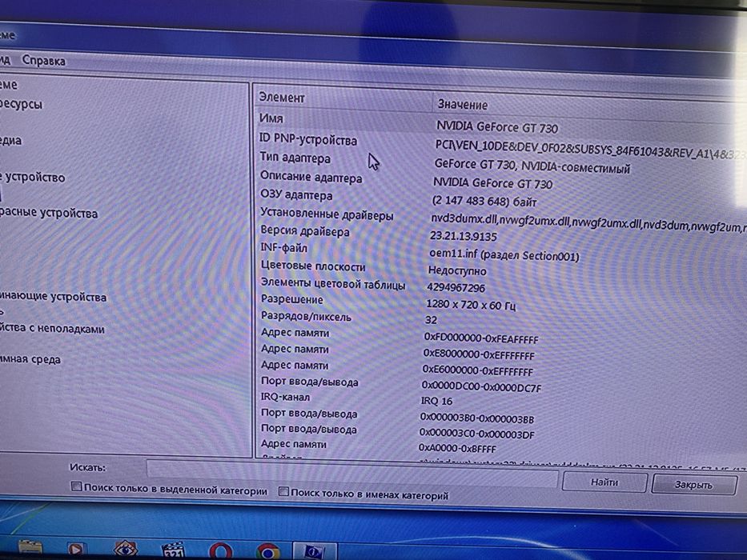Click port range '0x0000DC00-0x0000DC7F'
Viewport: 747px width, 560px height.
[x=481, y=386]
